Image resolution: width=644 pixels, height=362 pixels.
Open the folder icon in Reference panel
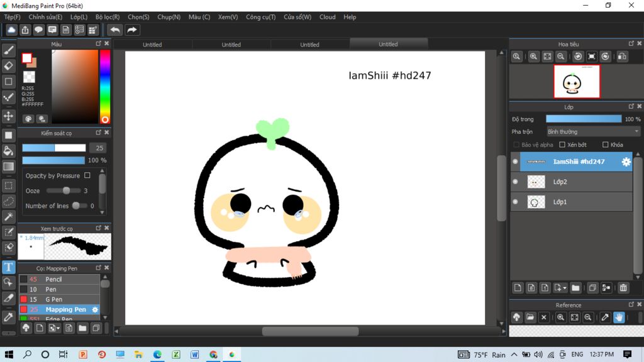[530, 317]
